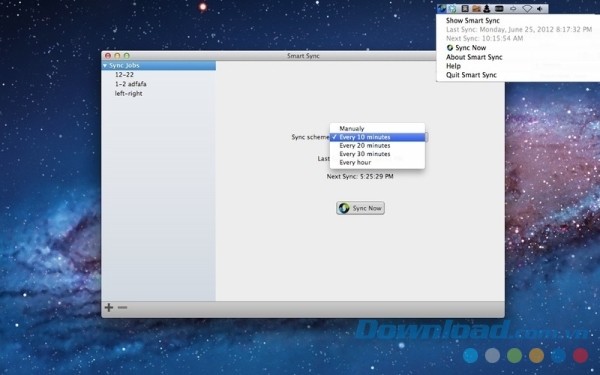Click the black rectangle menu bar icon

coord(499,8)
